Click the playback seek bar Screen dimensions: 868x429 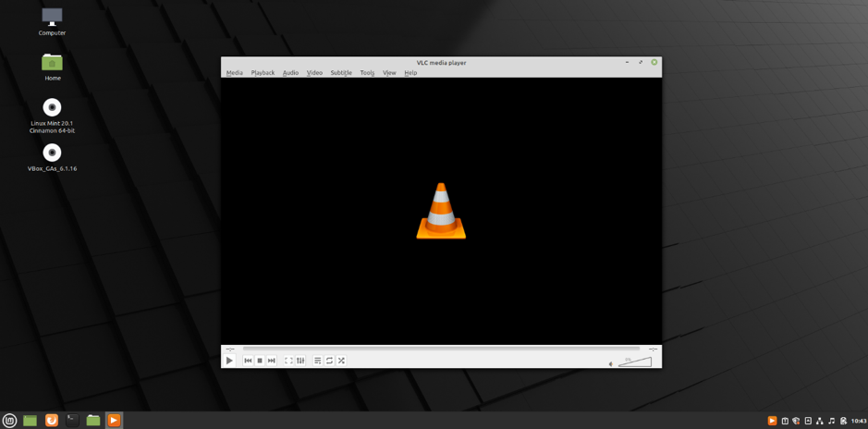tap(441, 349)
